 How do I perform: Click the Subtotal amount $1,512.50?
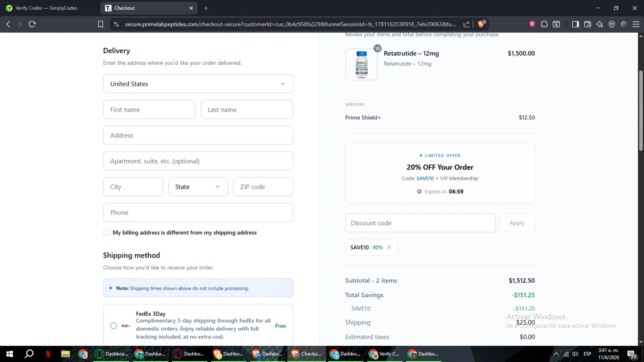[x=522, y=281]
